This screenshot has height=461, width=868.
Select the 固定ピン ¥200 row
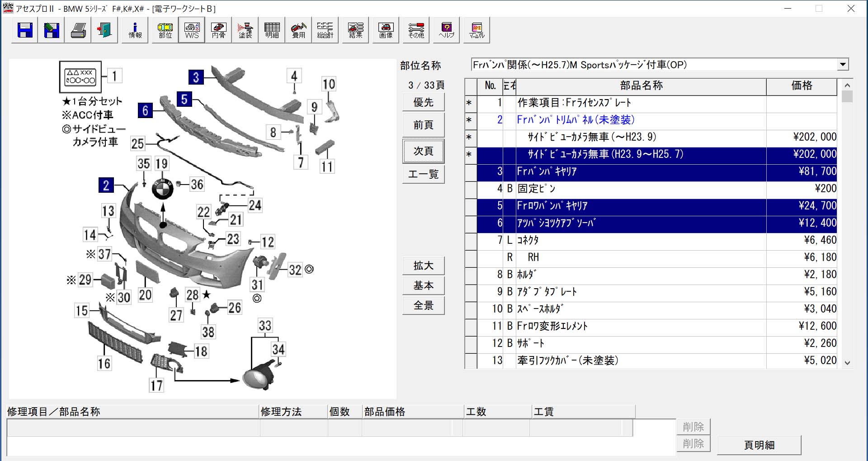(x=642, y=189)
